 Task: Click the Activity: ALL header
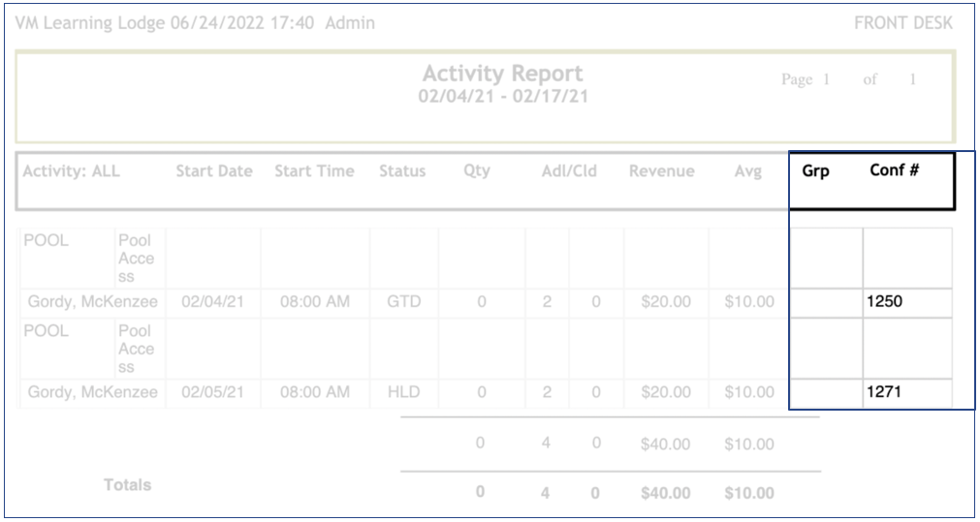point(72,171)
